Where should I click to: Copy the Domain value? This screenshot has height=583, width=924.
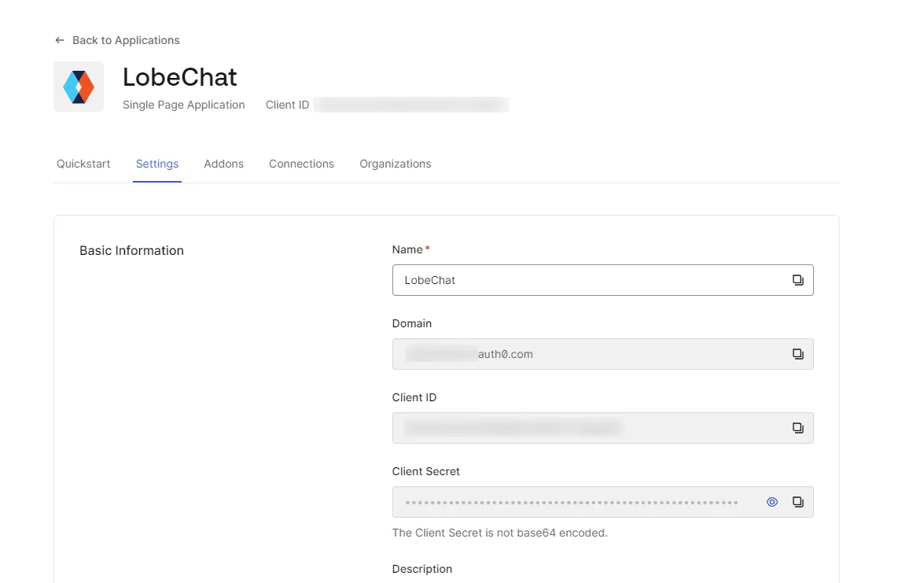click(x=798, y=353)
